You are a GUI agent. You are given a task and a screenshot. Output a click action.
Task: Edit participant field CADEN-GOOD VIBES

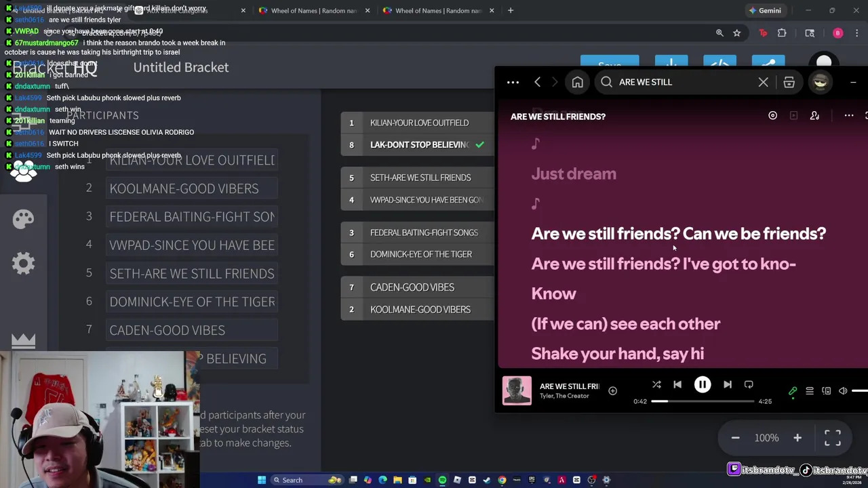192,330
